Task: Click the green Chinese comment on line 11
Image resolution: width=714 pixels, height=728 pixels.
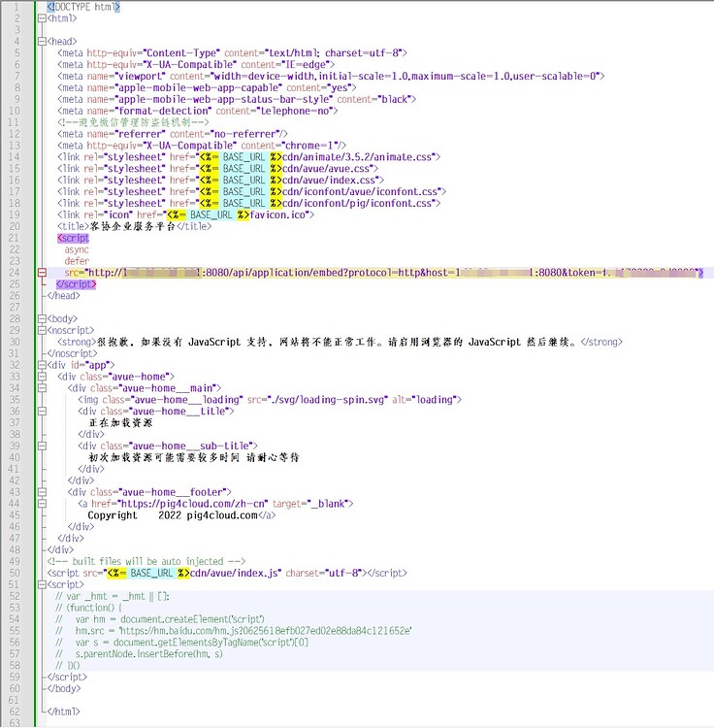Action: 133,122
